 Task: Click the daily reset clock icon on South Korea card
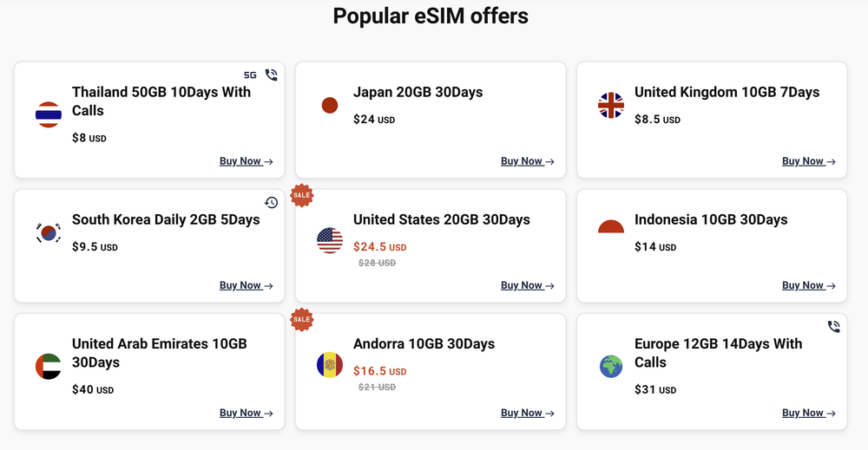tap(272, 203)
